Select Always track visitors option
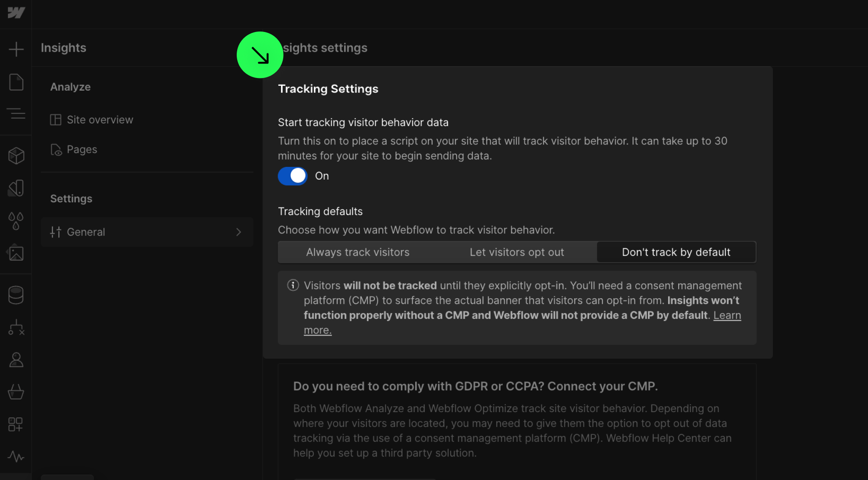Viewport: 868px width, 480px height. coord(358,252)
